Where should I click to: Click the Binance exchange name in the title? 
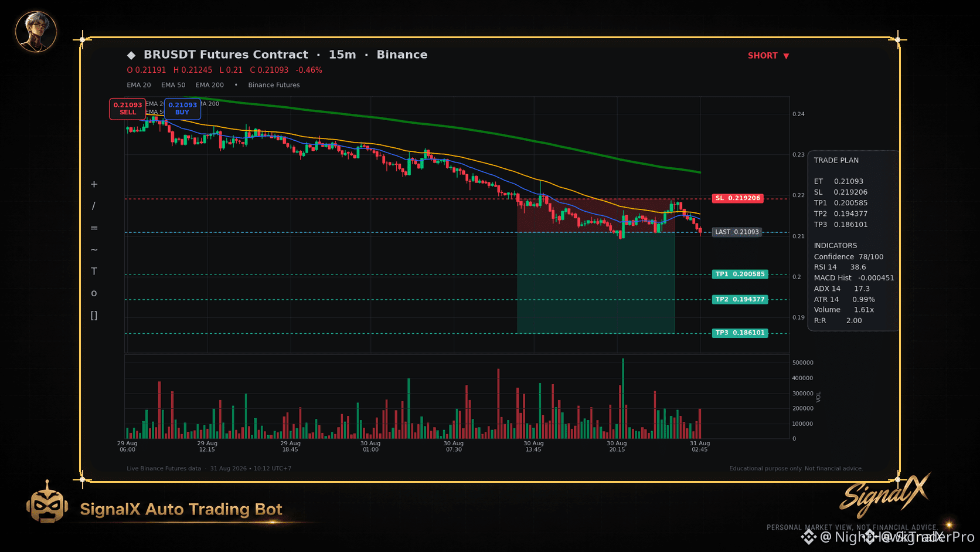point(402,55)
